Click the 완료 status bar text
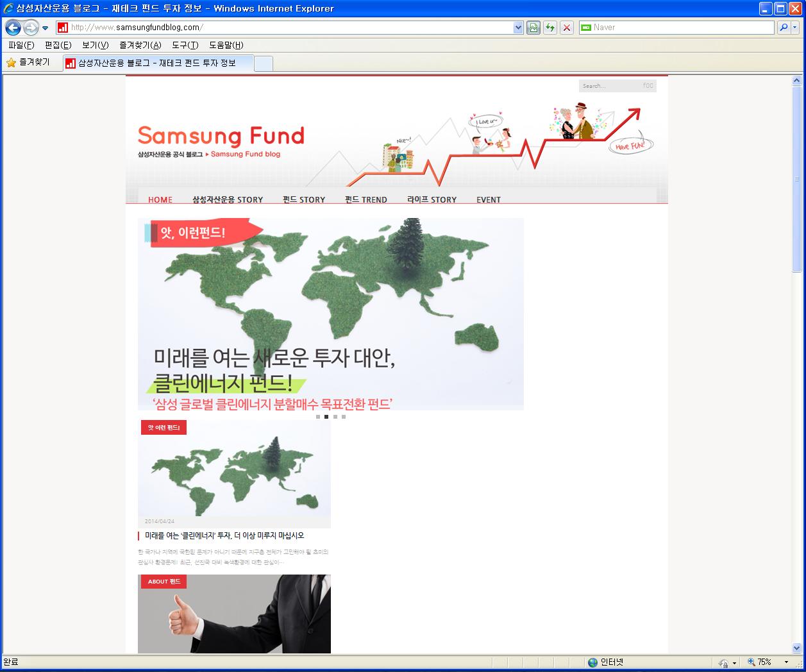Viewport: 806px width, 672px height. point(11,662)
